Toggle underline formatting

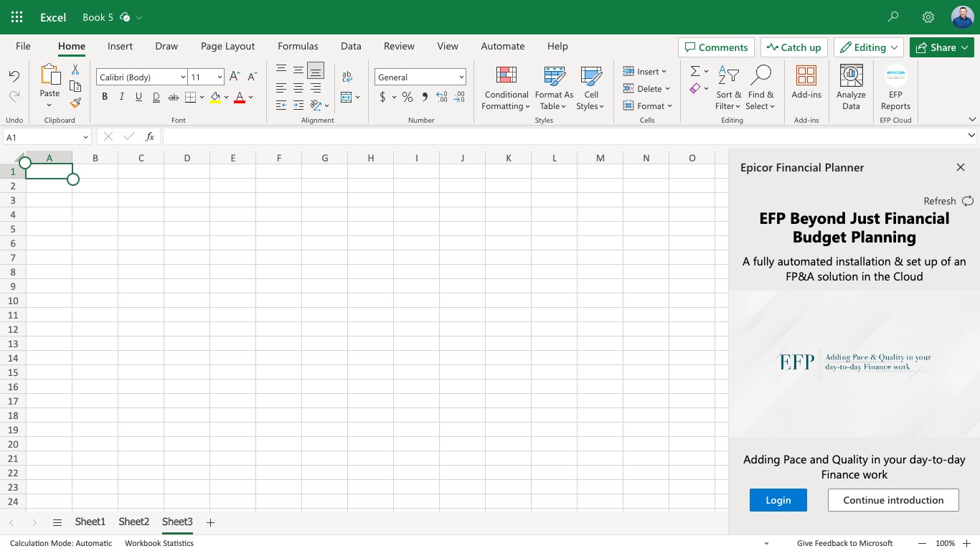click(x=139, y=97)
